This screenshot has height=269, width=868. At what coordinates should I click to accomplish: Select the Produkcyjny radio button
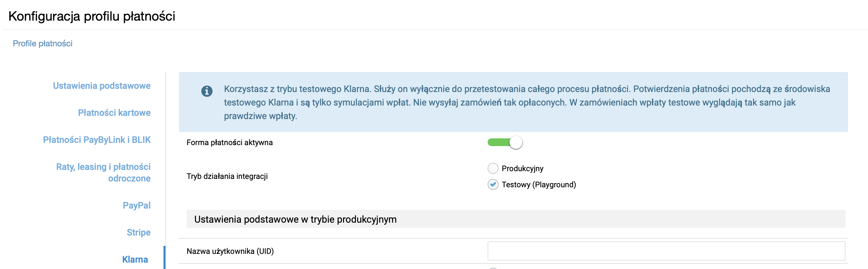[493, 168]
